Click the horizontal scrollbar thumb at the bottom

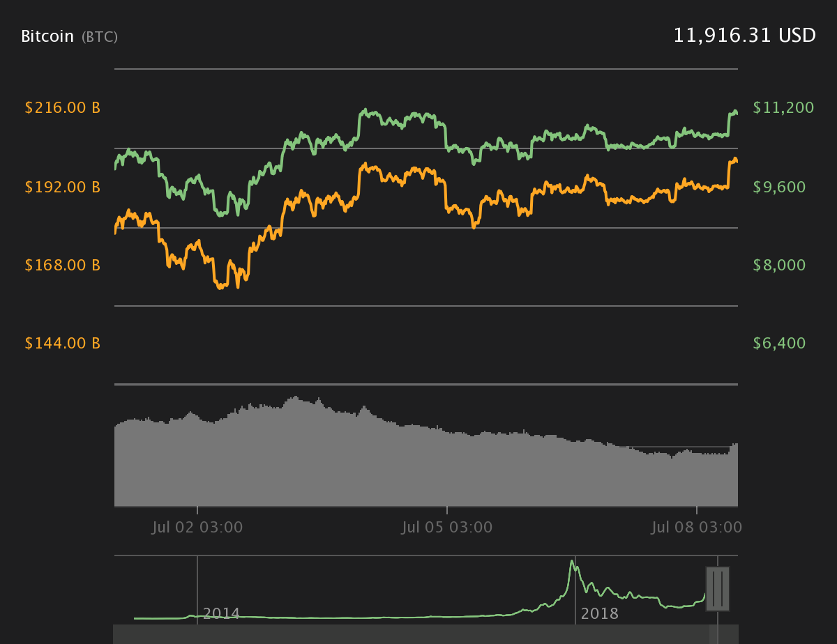click(x=714, y=634)
